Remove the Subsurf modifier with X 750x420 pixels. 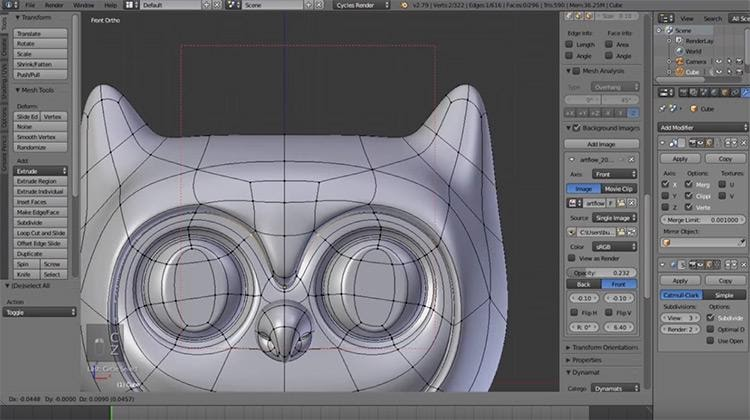744,264
